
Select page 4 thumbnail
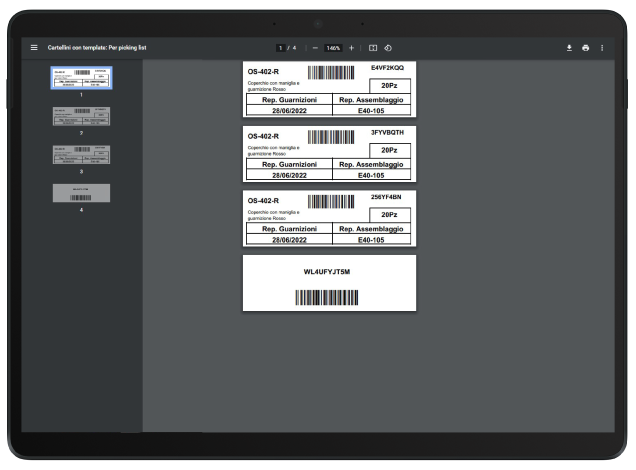[81, 193]
